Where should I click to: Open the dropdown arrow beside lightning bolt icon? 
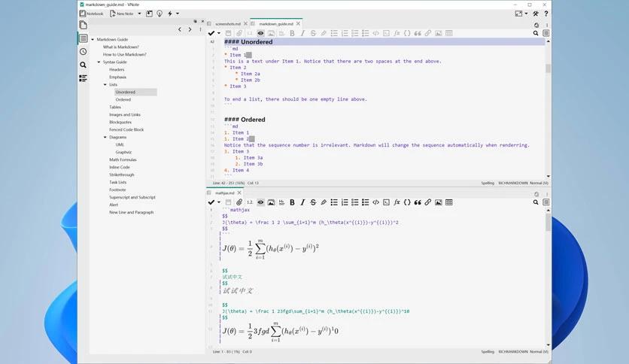click(178, 14)
